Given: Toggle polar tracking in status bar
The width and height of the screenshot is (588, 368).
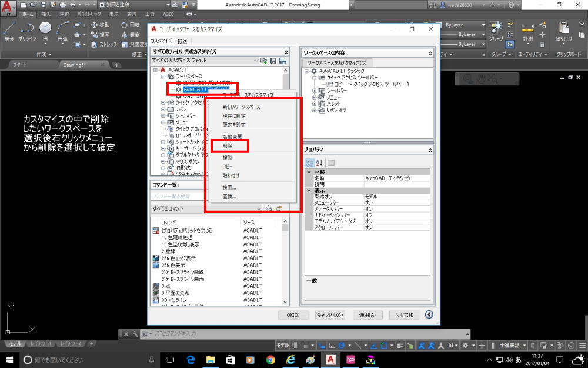Looking at the screenshot, I should [342, 346].
